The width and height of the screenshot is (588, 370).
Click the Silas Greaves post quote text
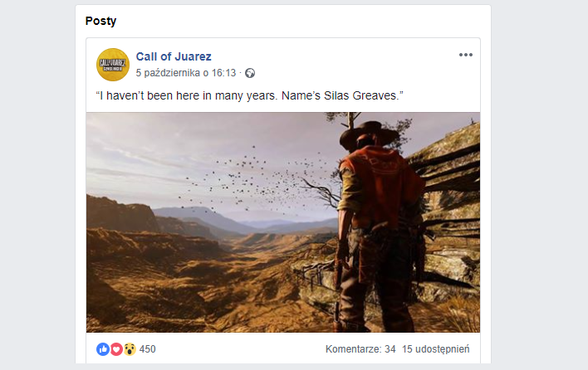(249, 96)
